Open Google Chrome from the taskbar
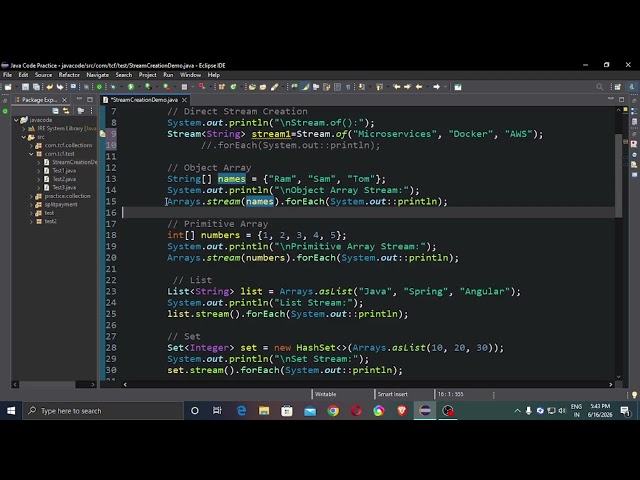Screen dimensions: 640x480 [x=333, y=411]
